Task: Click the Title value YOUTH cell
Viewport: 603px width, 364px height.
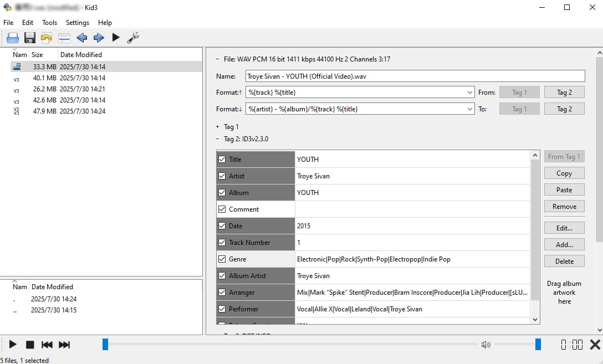Action: 412,159
